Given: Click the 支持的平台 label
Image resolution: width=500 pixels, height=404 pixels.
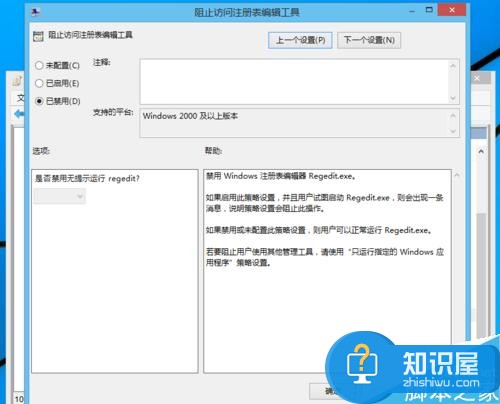Looking at the screenshot, I should pos(113,112).
